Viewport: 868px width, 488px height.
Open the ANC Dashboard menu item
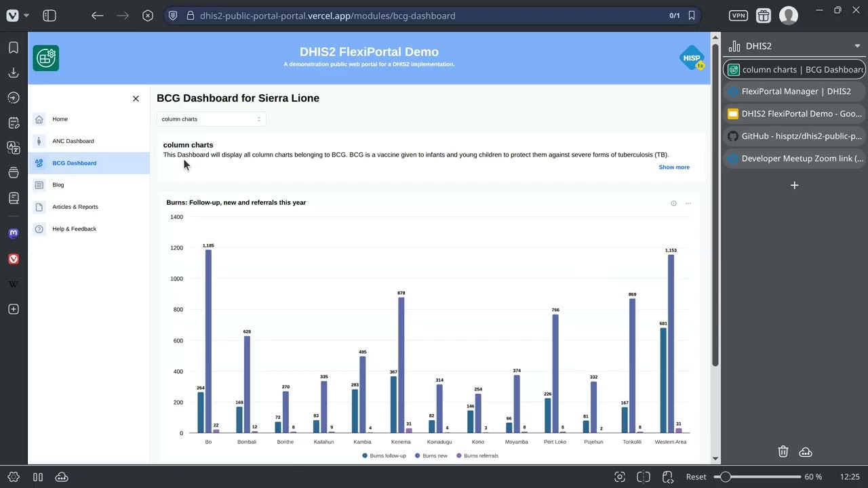(x=89, y=141)
